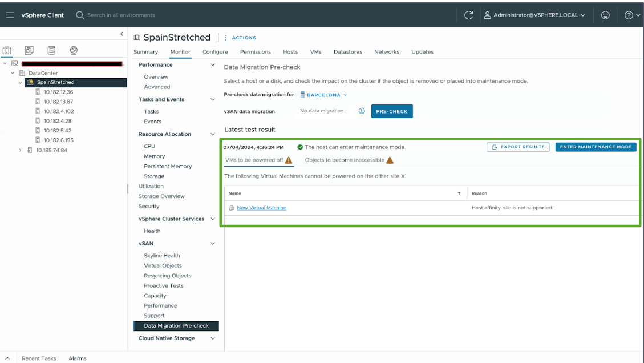
Task: Expand the bottom Recent Tasks panel caret
Action: click(7, 358)
